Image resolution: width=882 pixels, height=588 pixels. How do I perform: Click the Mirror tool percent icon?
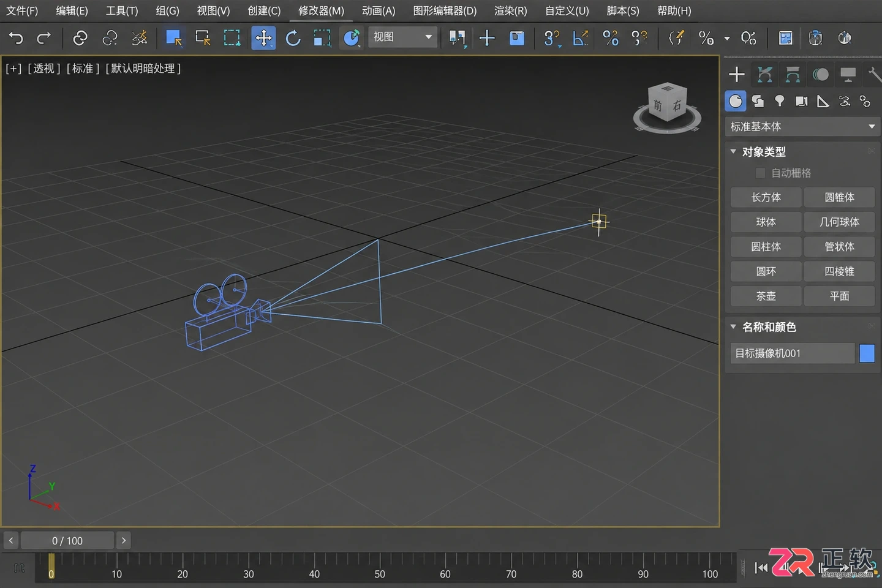(706, 38)
